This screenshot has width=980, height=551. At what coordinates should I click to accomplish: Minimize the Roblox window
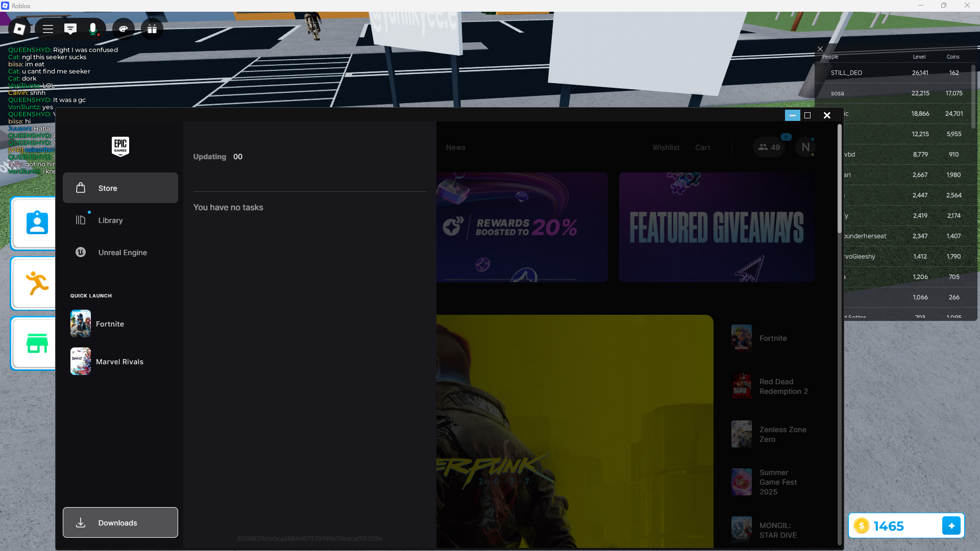point(921,6)
